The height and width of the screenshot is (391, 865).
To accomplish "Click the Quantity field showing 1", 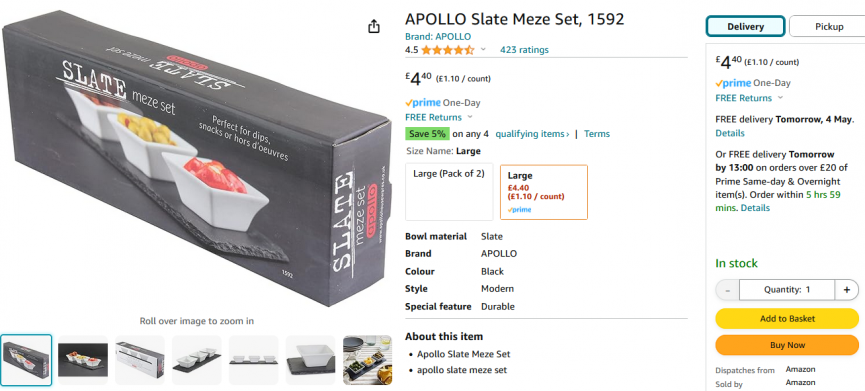I will (x=787, y=290).
